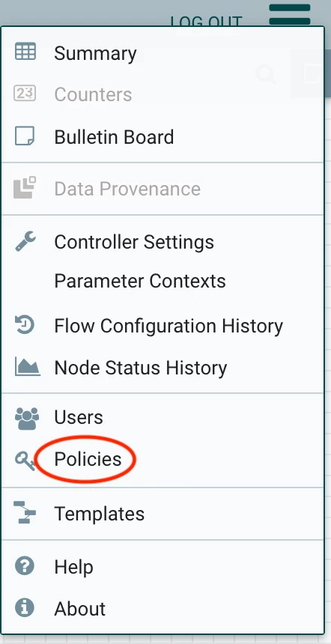331x644 pixels.
Task: Click the Summary table grid icon
Action: coord(25,52)
